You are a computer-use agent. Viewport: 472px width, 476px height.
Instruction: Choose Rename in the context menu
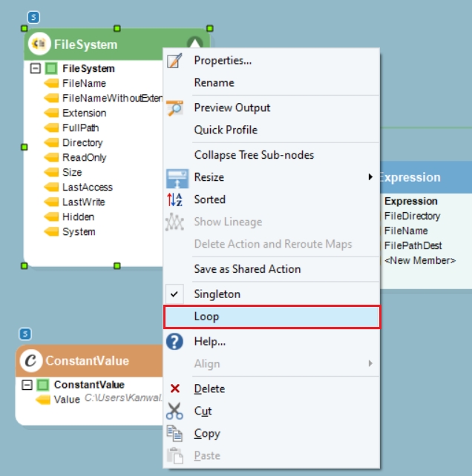pos(272,82)
